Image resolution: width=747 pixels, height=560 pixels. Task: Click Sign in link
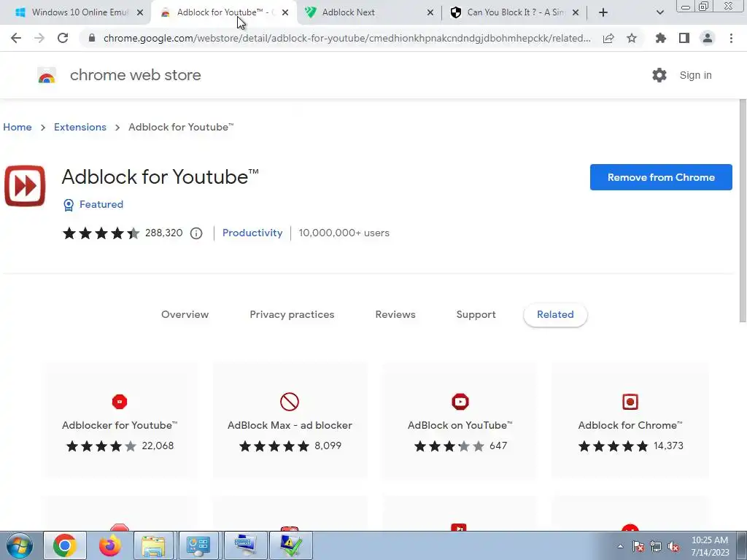(x=695, y=75)
